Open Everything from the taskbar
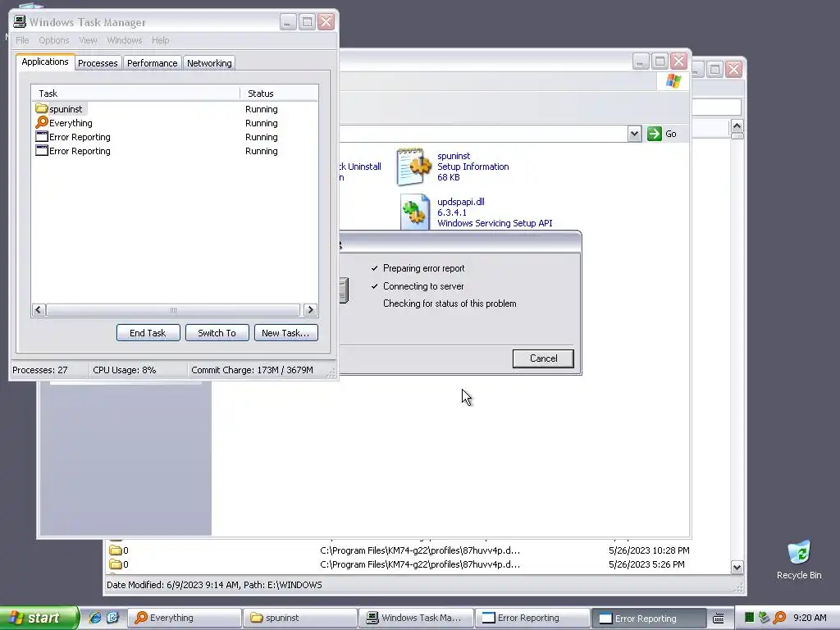840x630 pixels. 184,618
